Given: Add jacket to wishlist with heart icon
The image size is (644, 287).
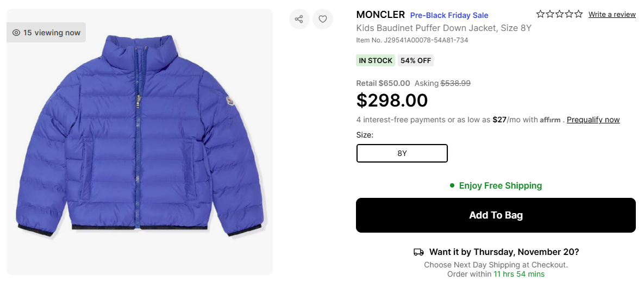Looking at the screenshot, I should click(323, 19).
